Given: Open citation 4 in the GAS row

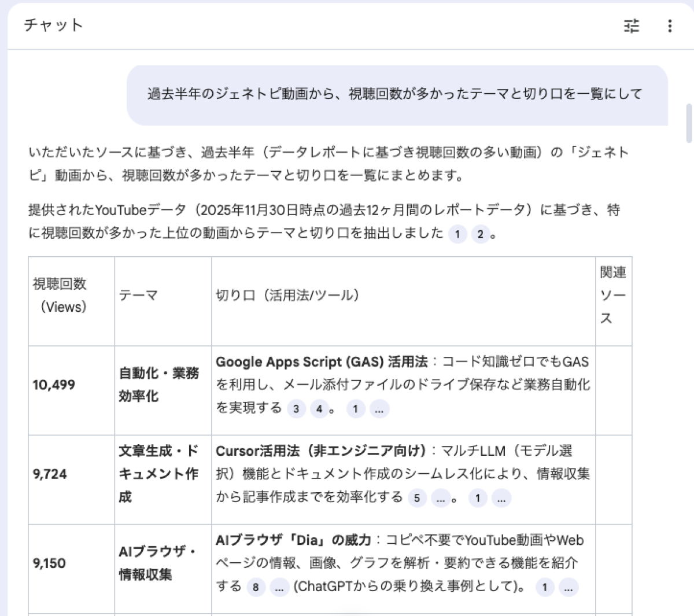Looking at the screenshot, I should click(319, 409).
